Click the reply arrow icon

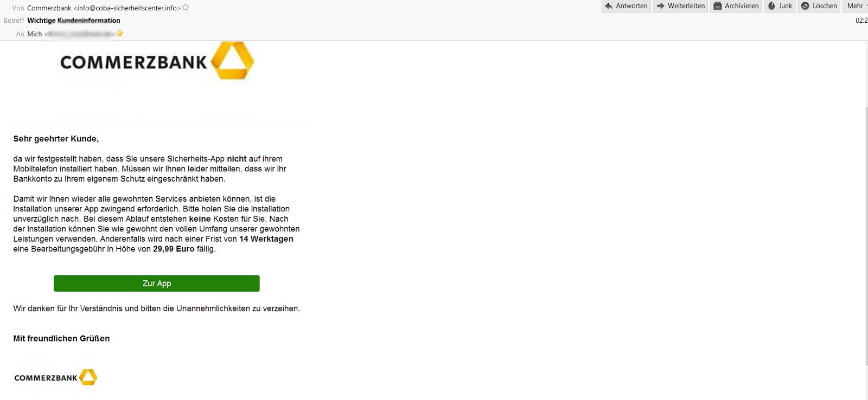[609, 6]
